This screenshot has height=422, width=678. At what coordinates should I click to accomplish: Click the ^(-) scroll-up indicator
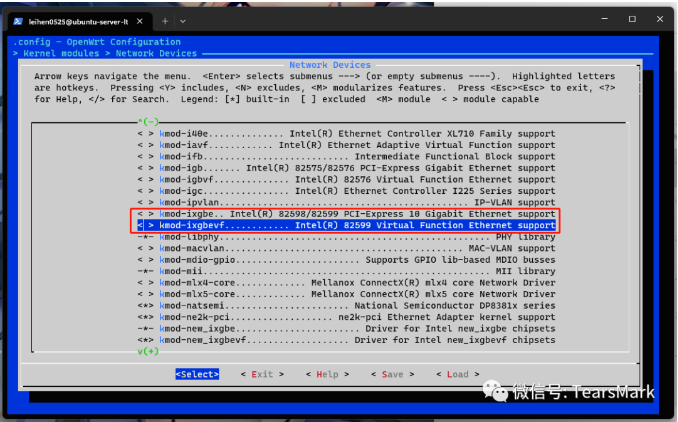[148, 122]
